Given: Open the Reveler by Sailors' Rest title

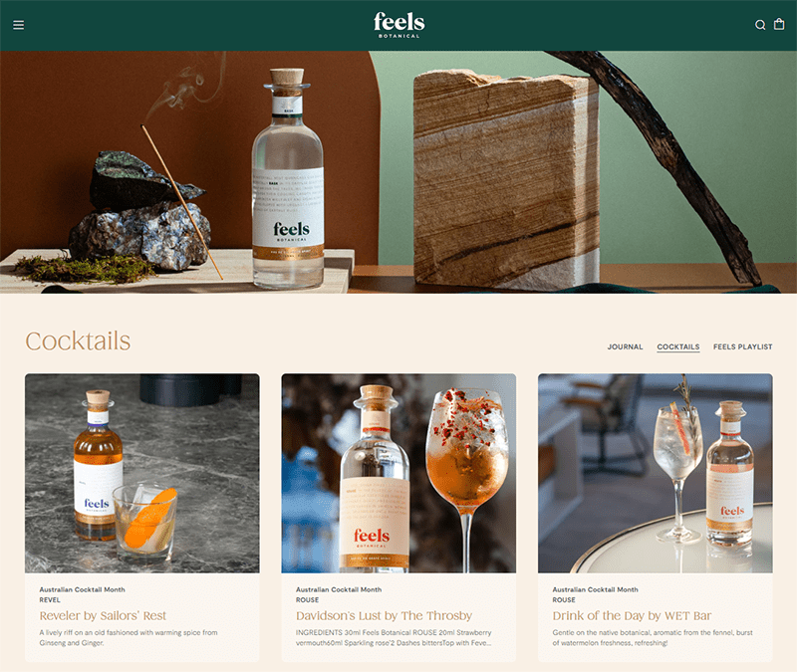Looking at the screenshot, I should (x=103, y=615).
